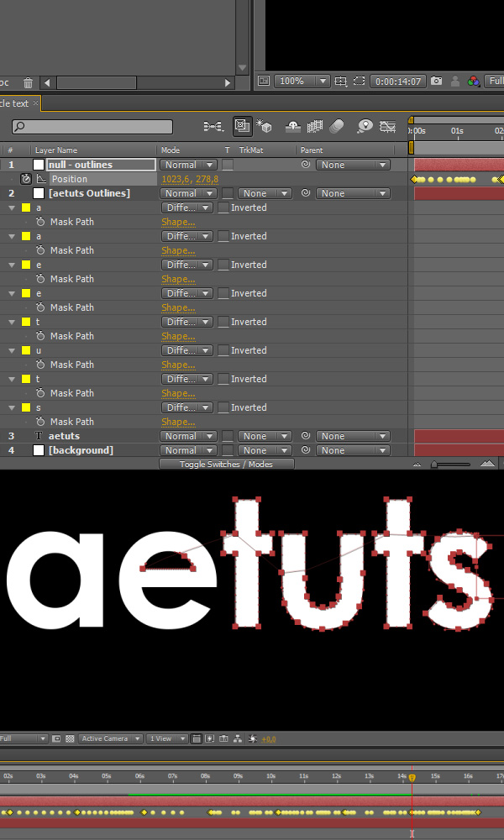Screen dimensions: 504x840
Task: Enable frame blending filmstrip icon
Action: [x=315, y=127]
